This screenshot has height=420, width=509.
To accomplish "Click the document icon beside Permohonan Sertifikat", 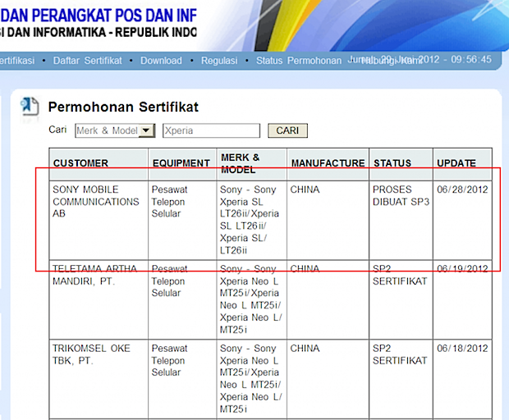I will point(30,106).
